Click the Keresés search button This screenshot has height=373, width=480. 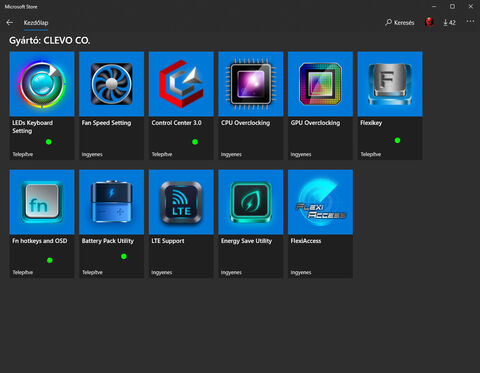point(400,23)
